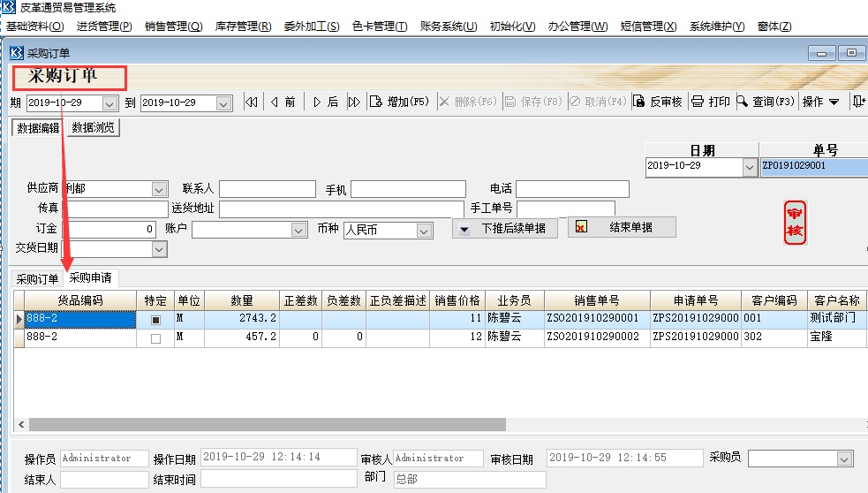This screenshot has width=868, height=493.
Task: Click the app logo in title bar
Action: coord(9,7)
